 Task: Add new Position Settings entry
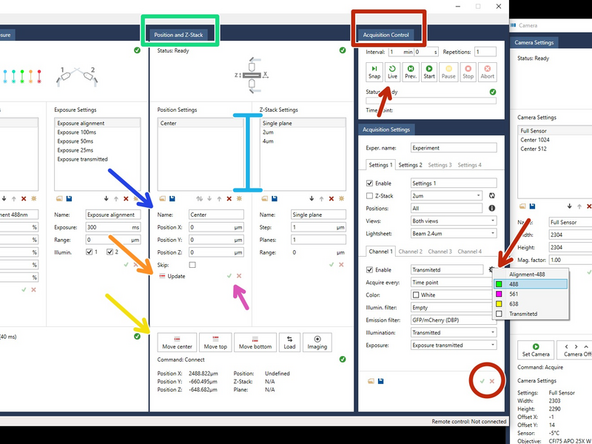click(239, 199)
